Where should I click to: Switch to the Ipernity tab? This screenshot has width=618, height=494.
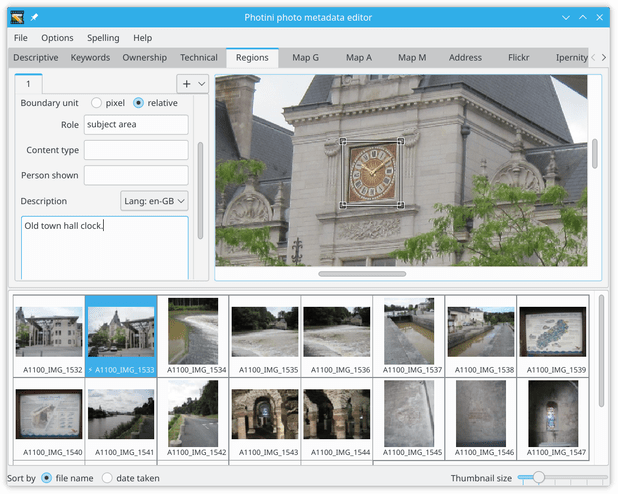(x=571, y=58)
